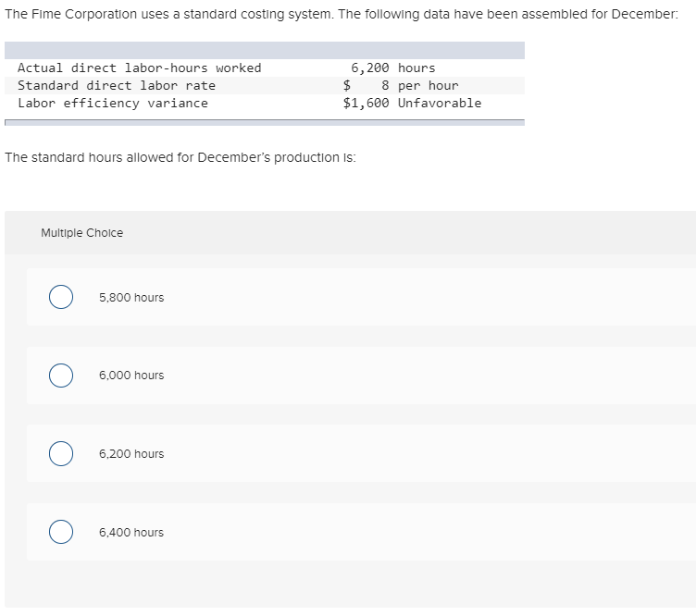Click the dollar sign in the rate row

[x=347, y=85]
